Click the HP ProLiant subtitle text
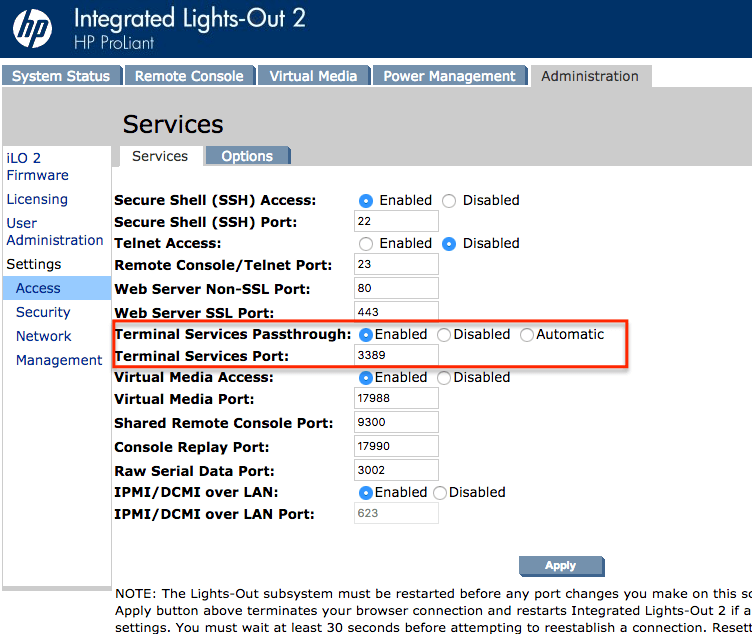 (x=114, y=43)
